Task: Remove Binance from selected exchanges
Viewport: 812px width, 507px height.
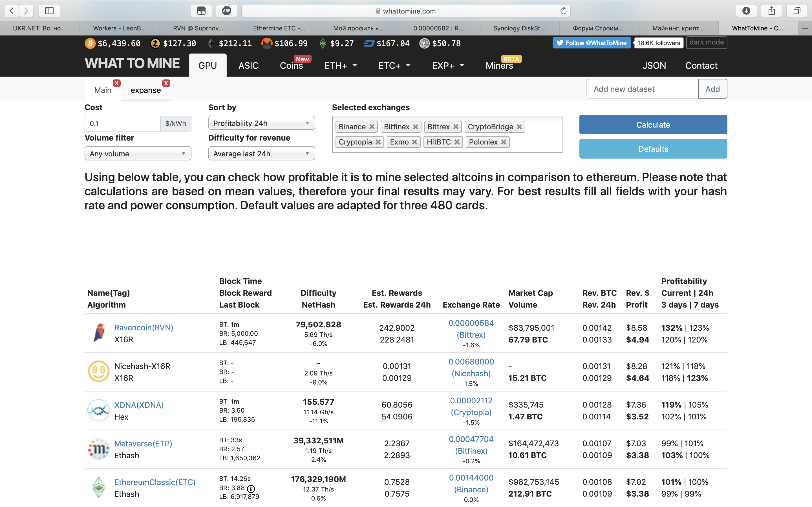Action: pyautogui.click(x=372, y=127)
